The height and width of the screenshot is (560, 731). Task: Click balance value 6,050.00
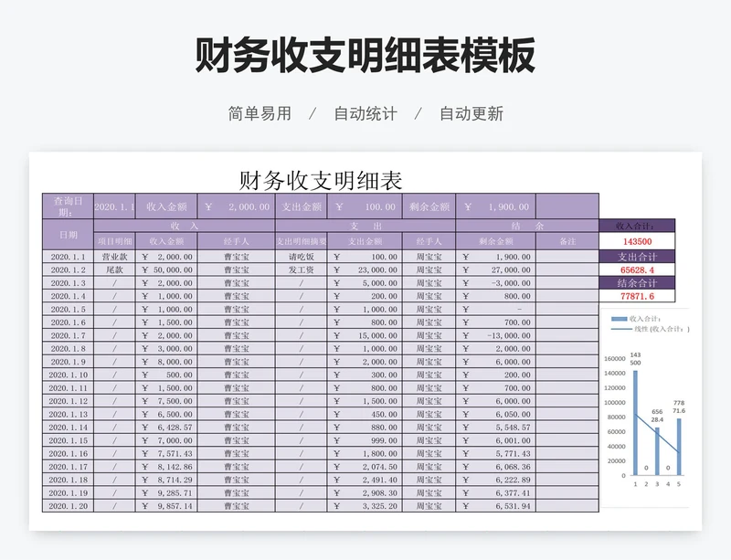click(496, 415)
